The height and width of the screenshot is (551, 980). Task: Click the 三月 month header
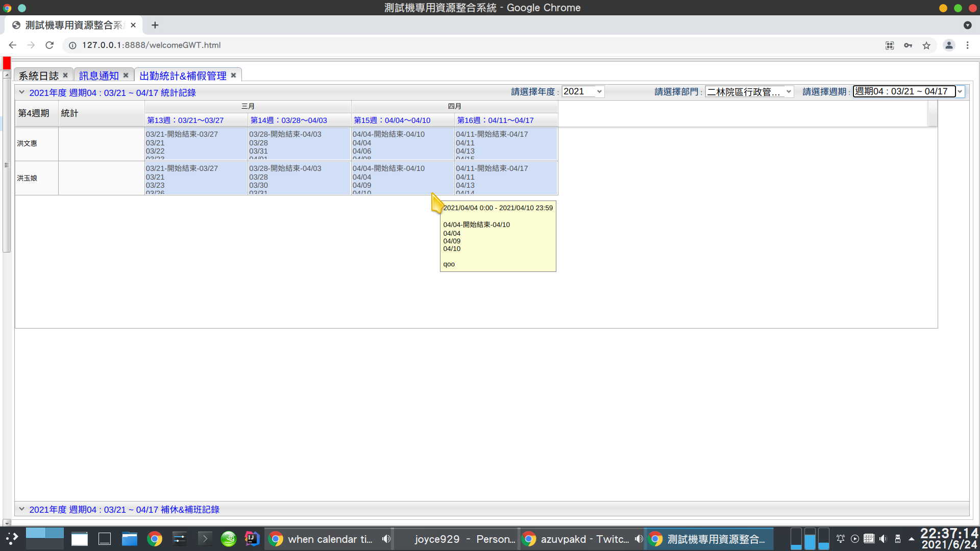tap(248, 106)
